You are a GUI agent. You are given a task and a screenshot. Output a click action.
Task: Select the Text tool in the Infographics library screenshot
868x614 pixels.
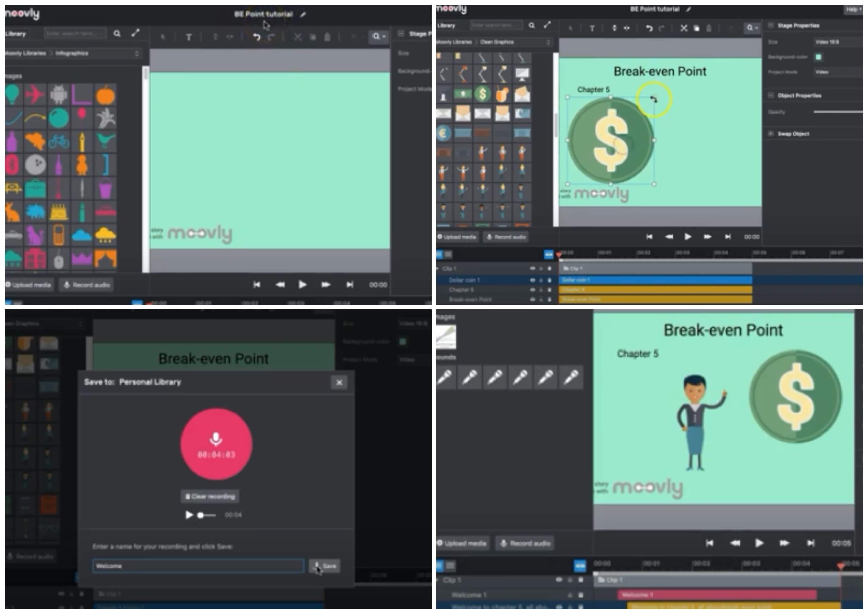point(188,37)
